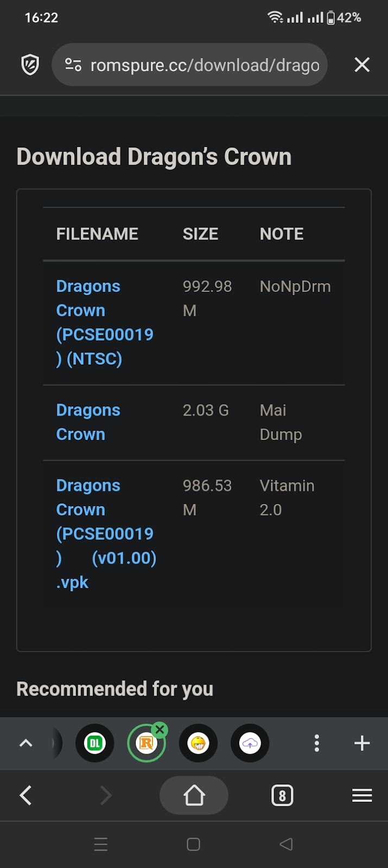The height and width of the screenshot is (868, 388).
Task: Add a new tab with plus icon
Action: point(362,743)
